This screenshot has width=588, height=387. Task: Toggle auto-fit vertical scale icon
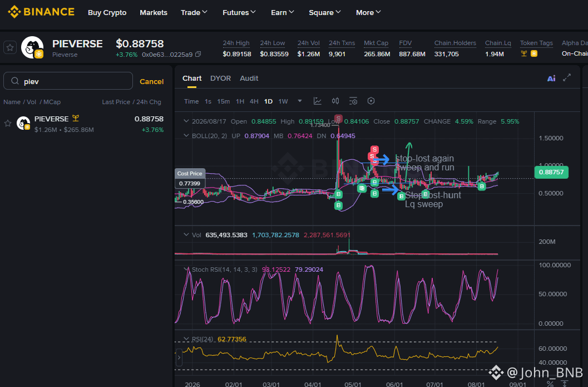(x=565, y=384)
